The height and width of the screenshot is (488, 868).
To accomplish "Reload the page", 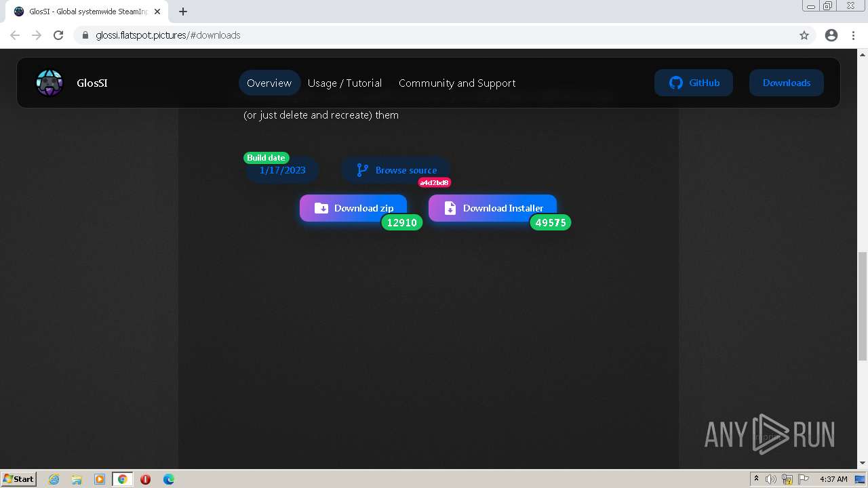I will tap(58, 35).
